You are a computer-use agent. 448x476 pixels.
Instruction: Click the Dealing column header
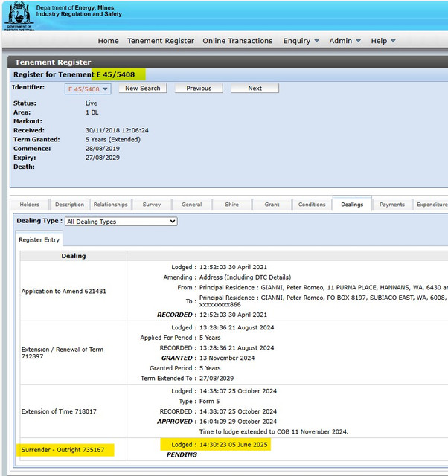pos(74,256)
